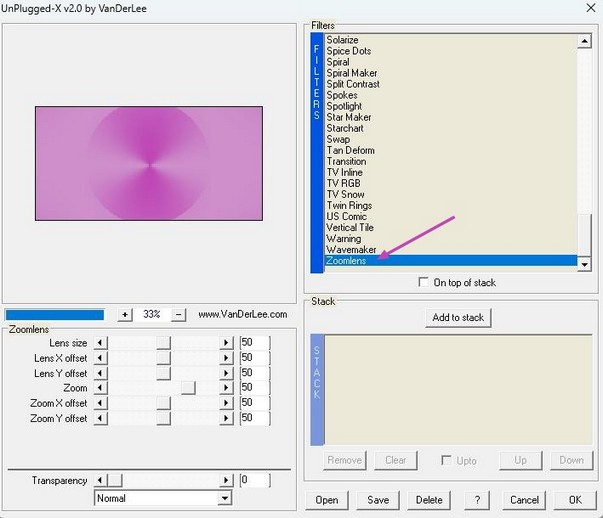Click the Lens size slider thumb
The height and width of the screenshot is (518, 603).
pyautogui.click(x=163, y=343)
